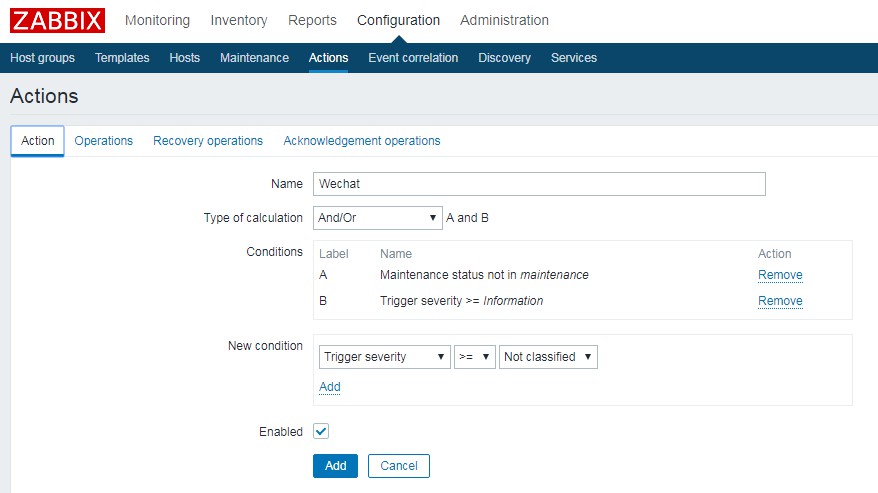878x493 pixels.
Task: Remove condition A maintenance status
Action: coord(780,275)
